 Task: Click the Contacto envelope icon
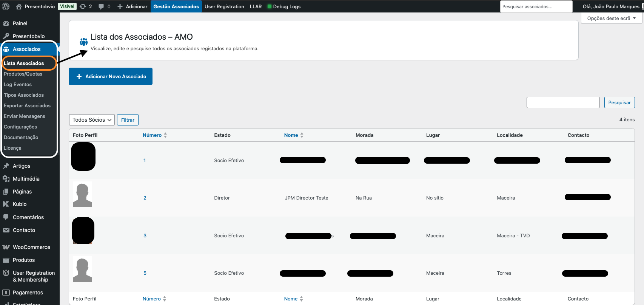6,230
